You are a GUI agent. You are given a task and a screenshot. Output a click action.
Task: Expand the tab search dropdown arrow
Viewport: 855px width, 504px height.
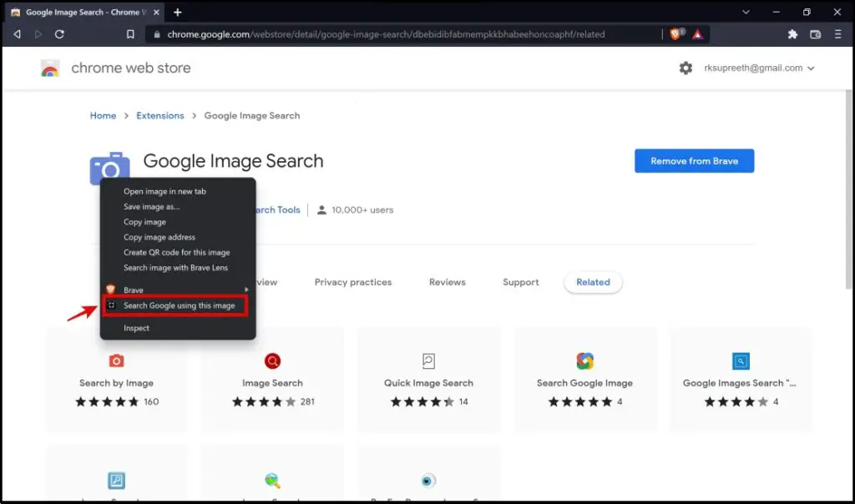[746, 12]
